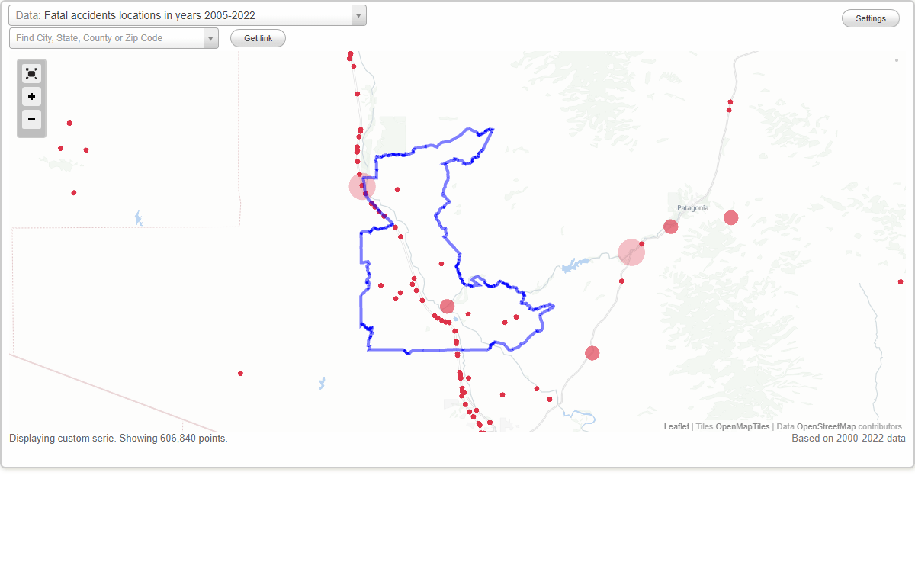Zoom out using the minus map control

coord(31,120)
